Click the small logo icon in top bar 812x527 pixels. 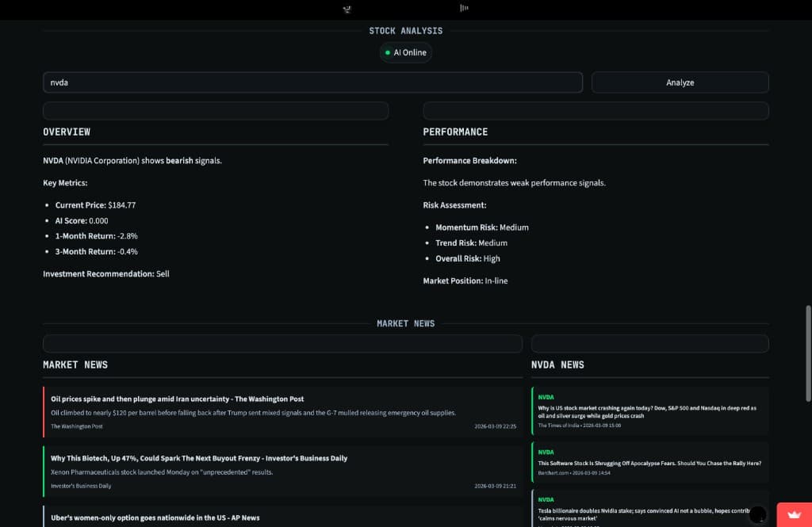347,9
